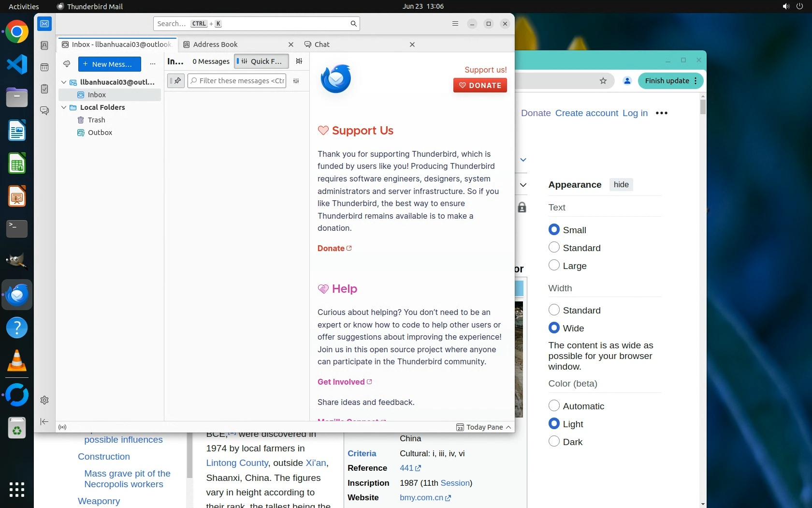
Task: Open Thunderbird settings gear icon
Action: (44, 400)
